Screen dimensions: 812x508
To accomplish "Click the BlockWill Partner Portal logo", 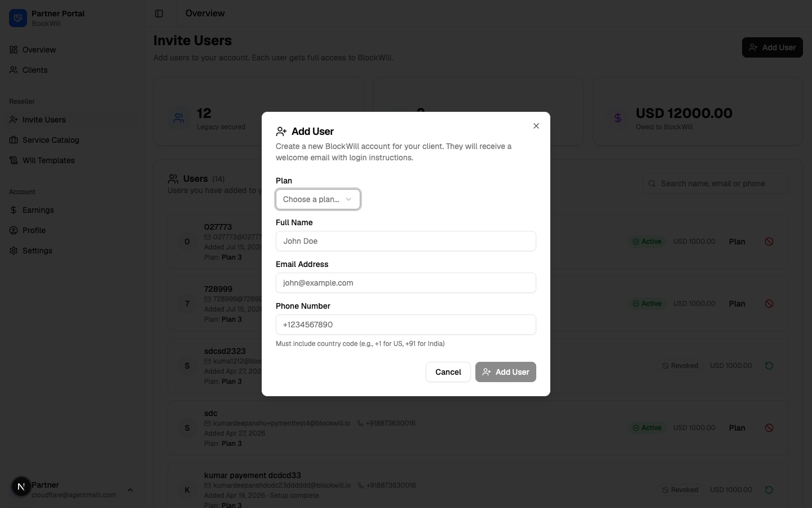I will coord(18,18).
